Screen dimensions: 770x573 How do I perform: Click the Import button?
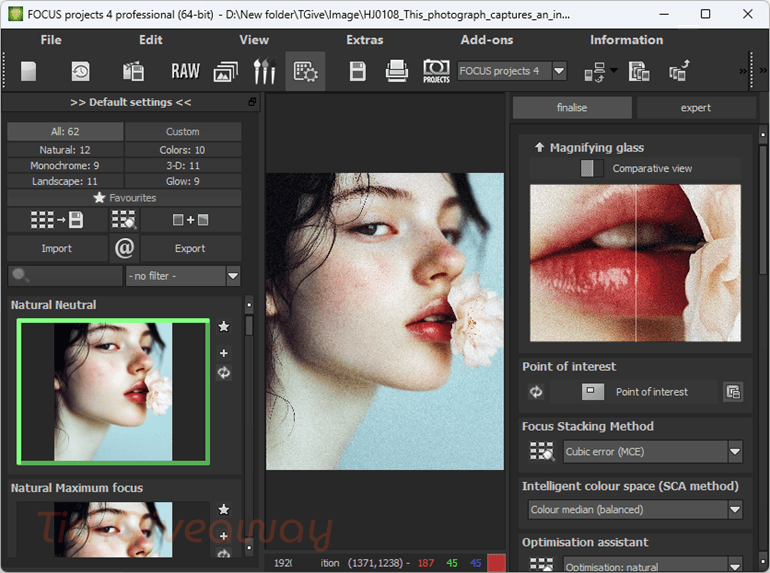pos(57,248)
